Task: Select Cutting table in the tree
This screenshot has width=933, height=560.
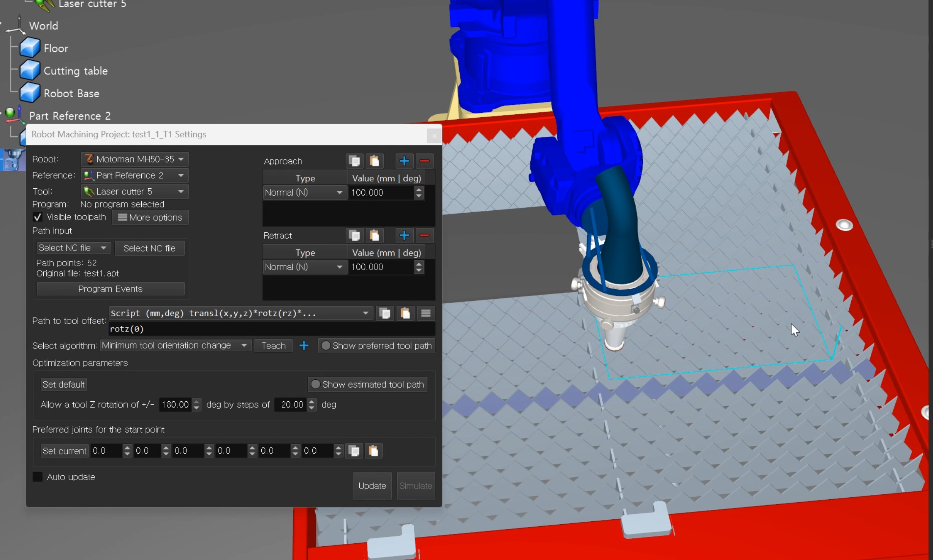Action: (x=75, y=71)
